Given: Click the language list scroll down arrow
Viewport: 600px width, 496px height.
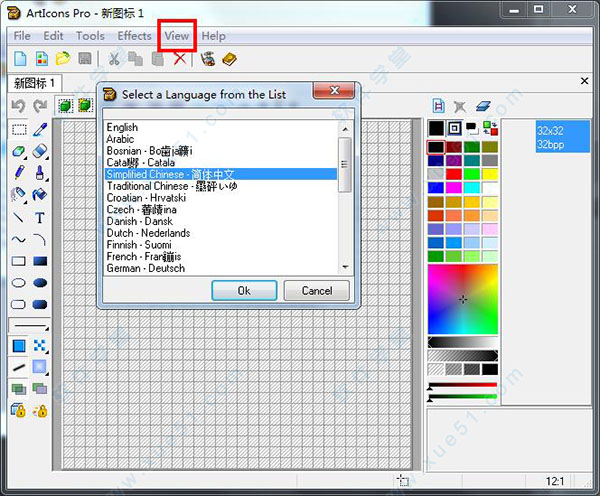Looking at the screenshot, I should [x=345, y=267].
